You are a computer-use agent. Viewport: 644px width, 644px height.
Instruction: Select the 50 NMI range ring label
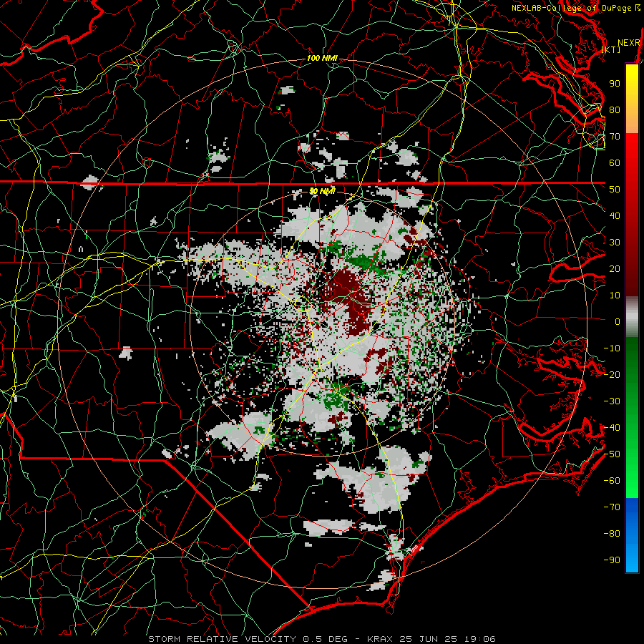coord(322,191)
